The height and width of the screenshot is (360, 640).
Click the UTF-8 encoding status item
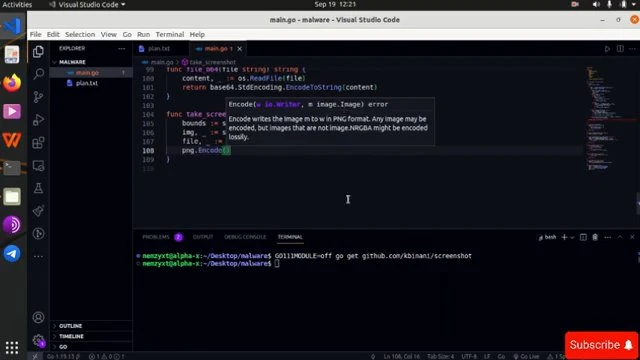469,356
